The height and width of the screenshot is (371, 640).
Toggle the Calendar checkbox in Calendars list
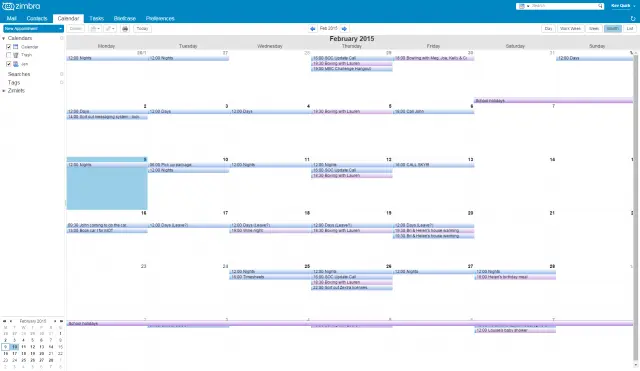point(9,47)
